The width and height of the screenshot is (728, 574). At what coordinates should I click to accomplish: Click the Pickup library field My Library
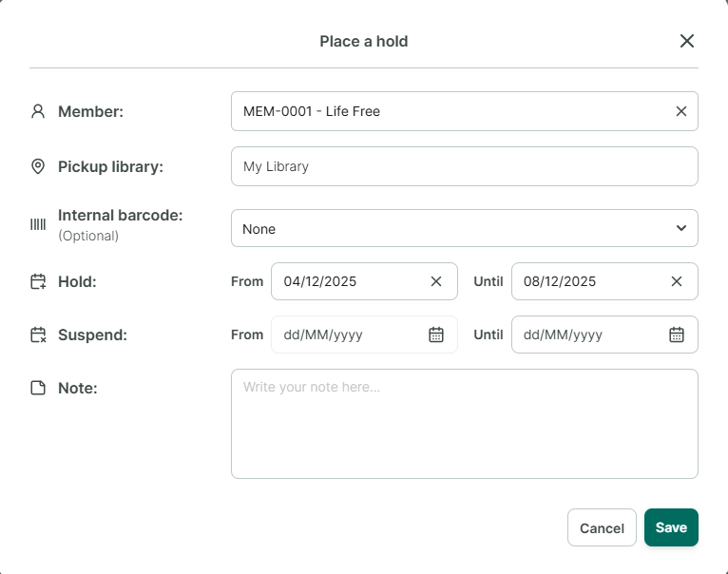tap(465, 166)
